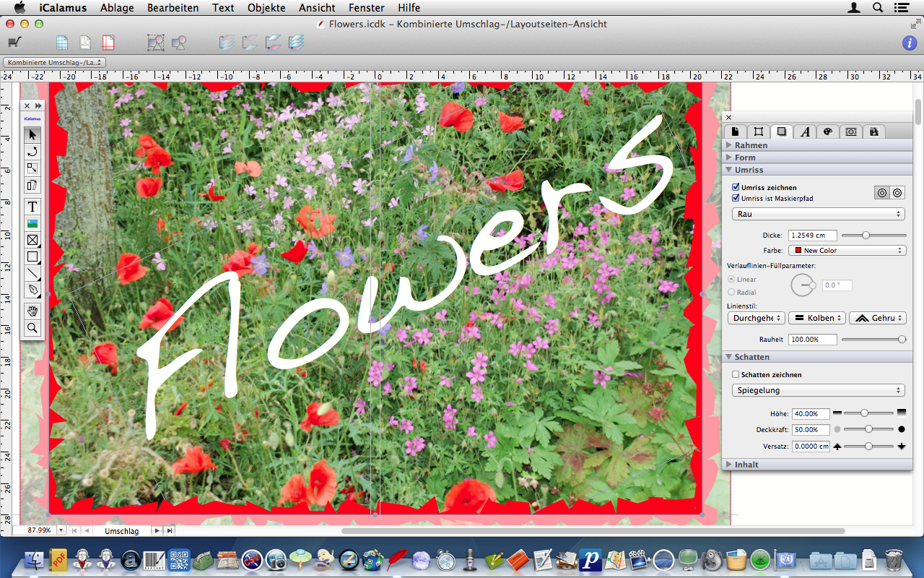
Task: Select the image frame tool
Action: point(32,223)
